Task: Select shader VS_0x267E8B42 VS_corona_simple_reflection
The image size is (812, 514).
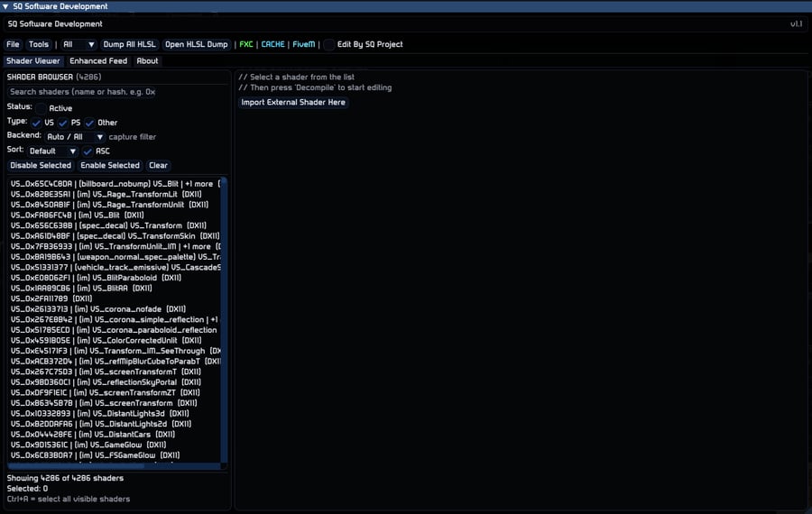Action: point(115,319)
